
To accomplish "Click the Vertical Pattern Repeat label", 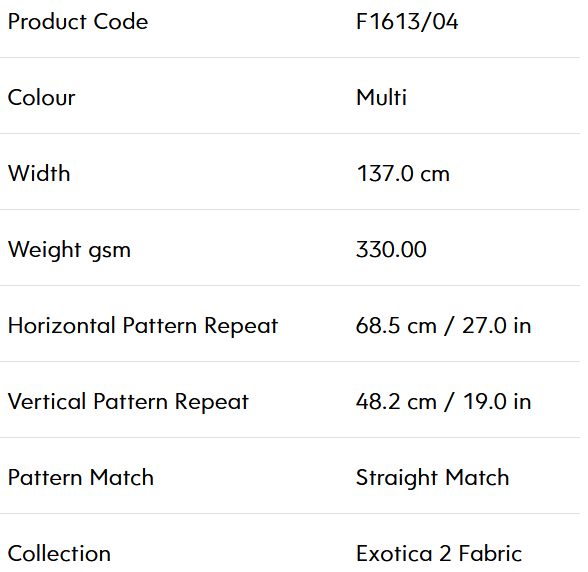I will (128, 402).
